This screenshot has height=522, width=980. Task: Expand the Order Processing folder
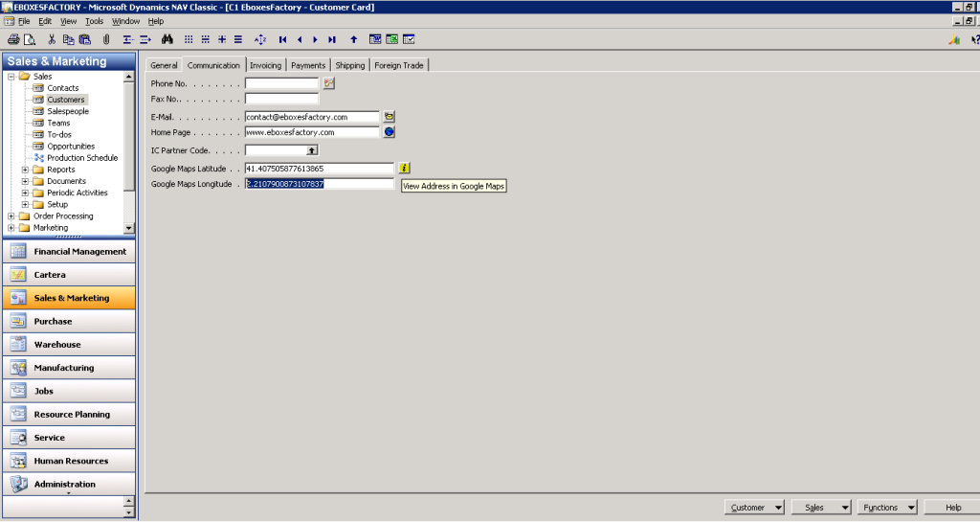11,216
